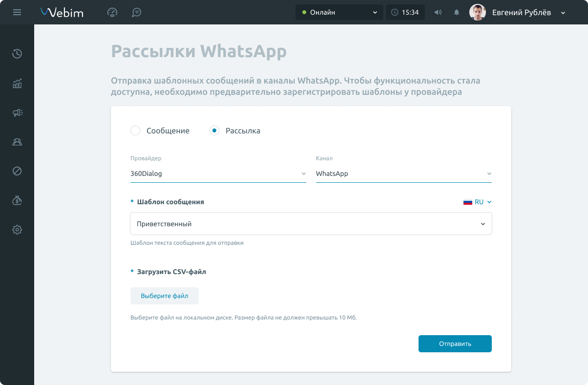Open the megaphone mailings icon in the sidebar
Screen dimensions: 588x385
click(x=17, y=113)
